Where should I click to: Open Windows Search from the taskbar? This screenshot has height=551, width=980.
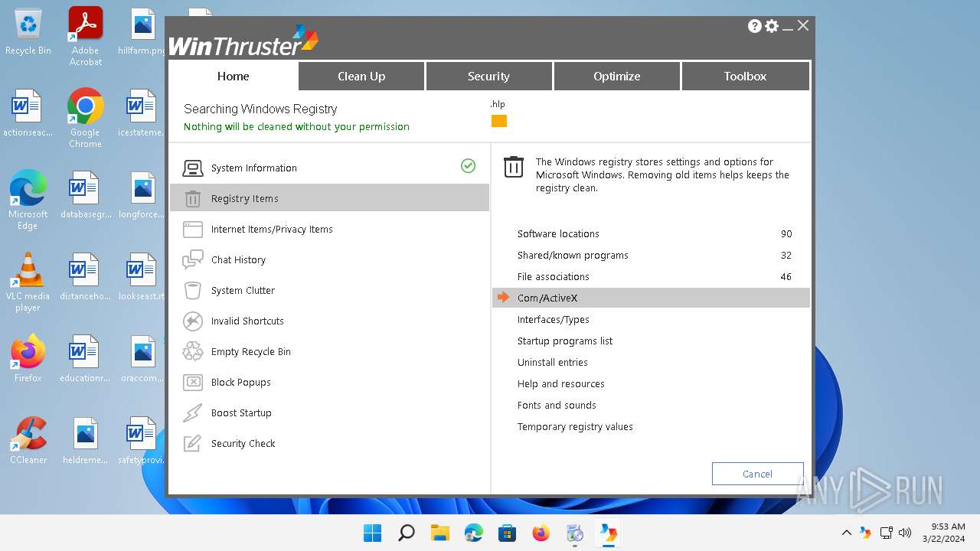407,533
